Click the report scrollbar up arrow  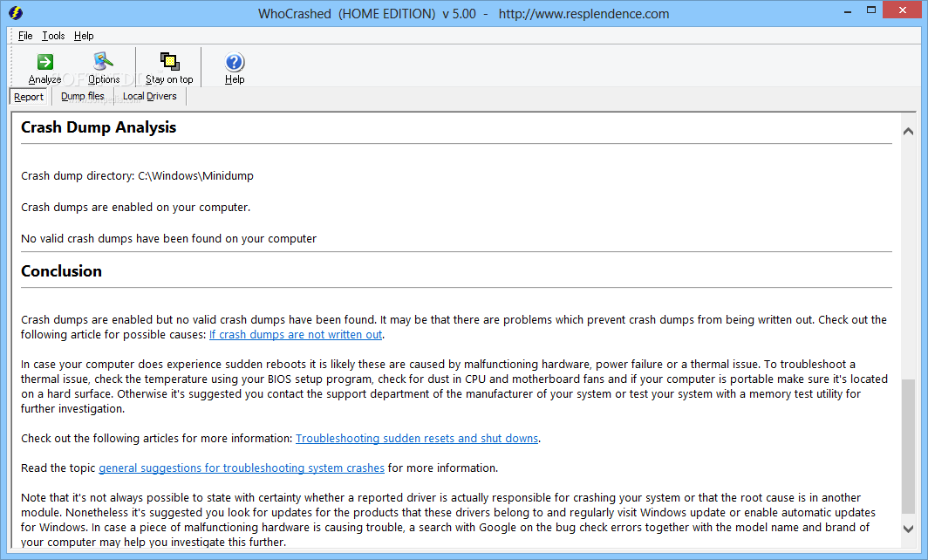coord(908,132)
